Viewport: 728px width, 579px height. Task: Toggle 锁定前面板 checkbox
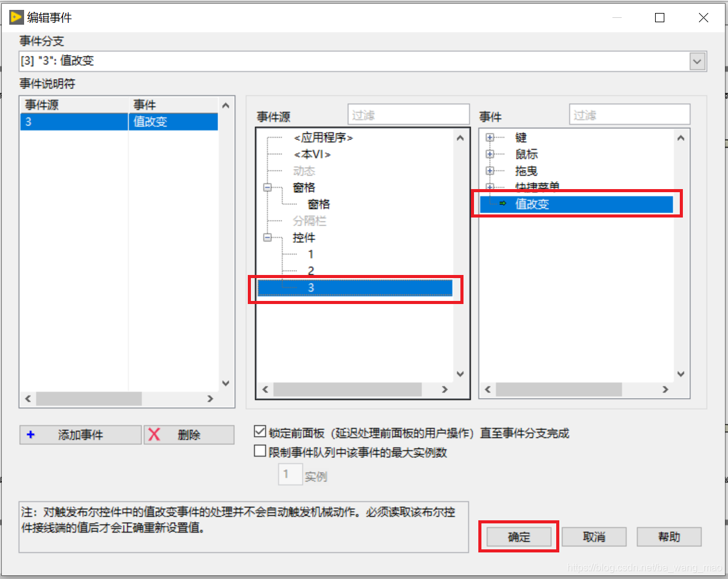[260, 431]
